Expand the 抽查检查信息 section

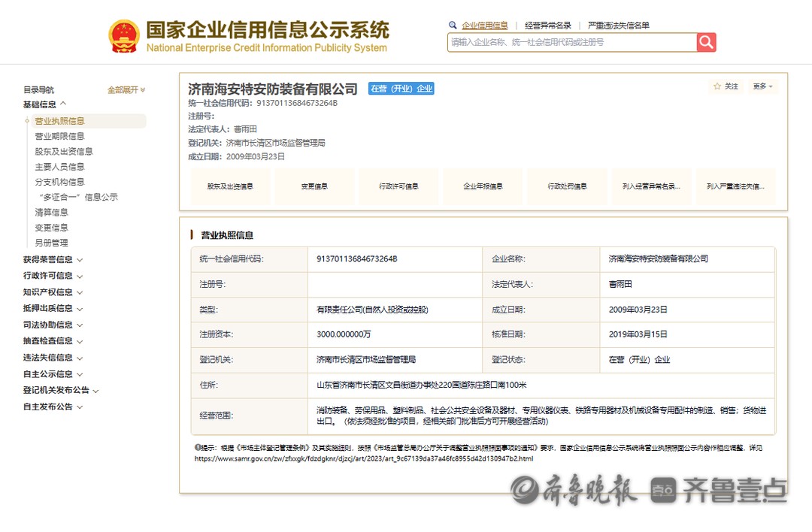(53, 341)
